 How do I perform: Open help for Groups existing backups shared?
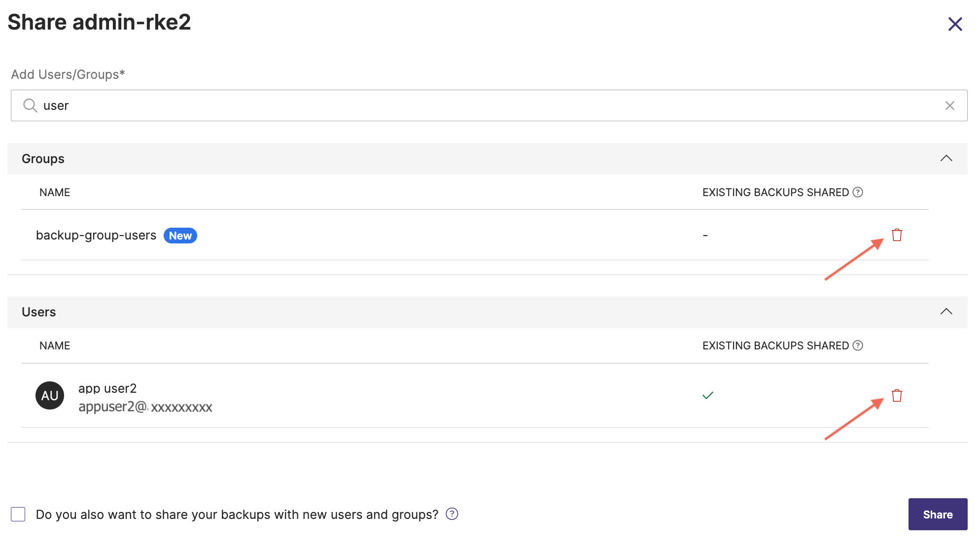[858, 192]
